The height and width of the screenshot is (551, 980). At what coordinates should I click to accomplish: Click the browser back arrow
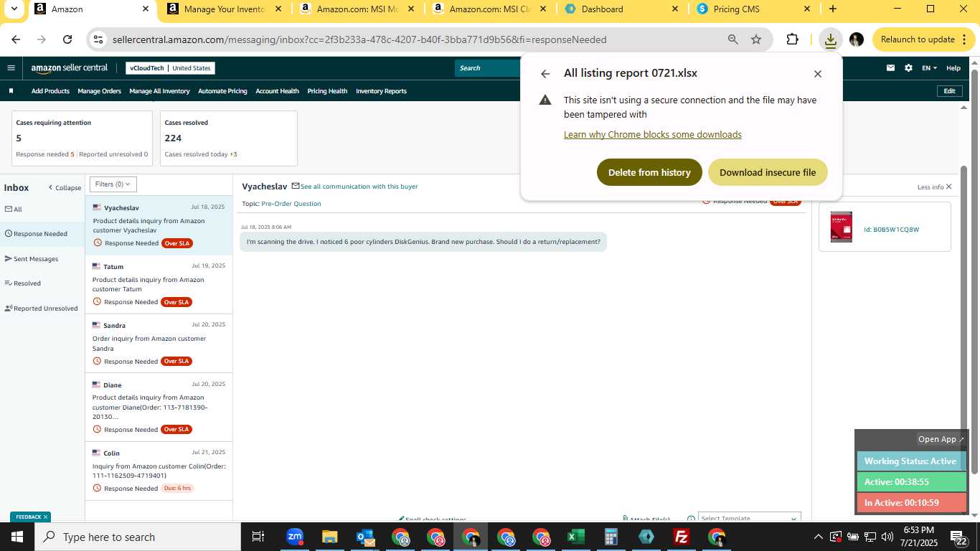coord(16,39)
